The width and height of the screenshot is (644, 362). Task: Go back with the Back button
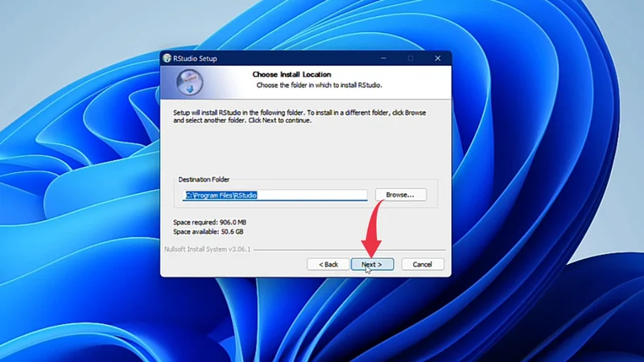328,264
